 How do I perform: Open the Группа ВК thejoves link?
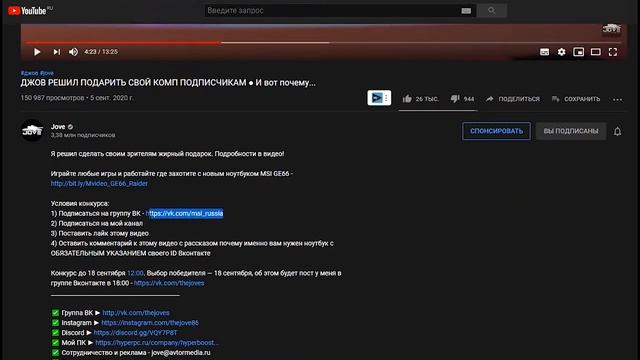point(136,313)
